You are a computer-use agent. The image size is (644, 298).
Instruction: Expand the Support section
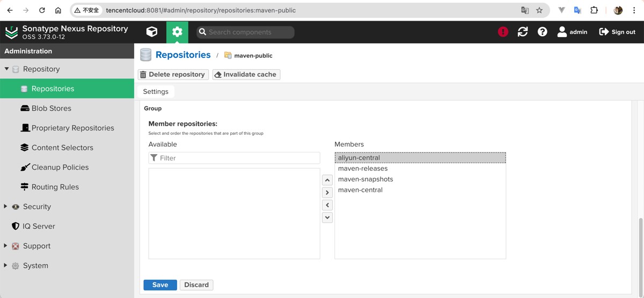(6, 246)
